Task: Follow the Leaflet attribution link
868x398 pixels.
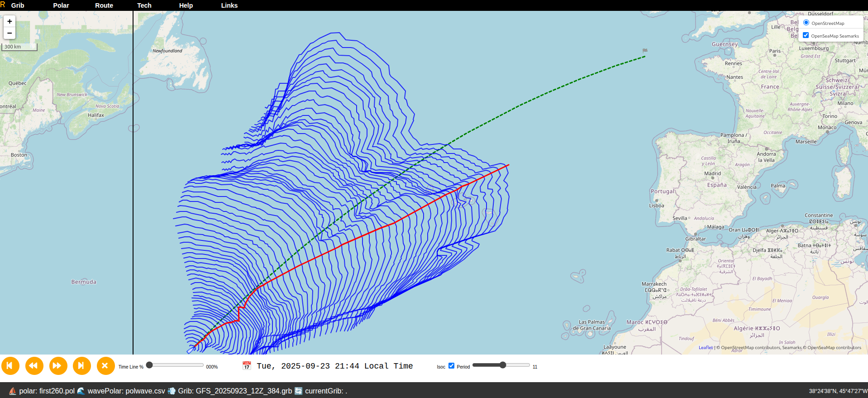Action: point(706,348)
